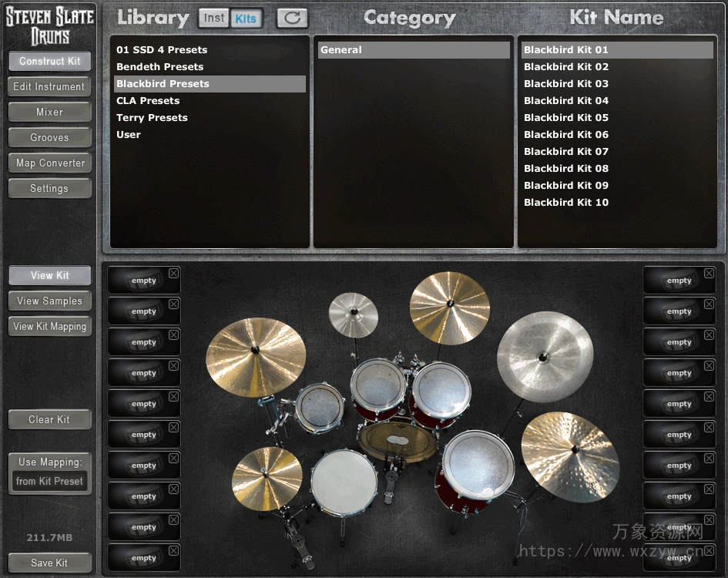Image resolution: width=728 pixels, height=578 pixels.
Task: Refresh the library with the circular arrow
Action: (x=291, y=18)
